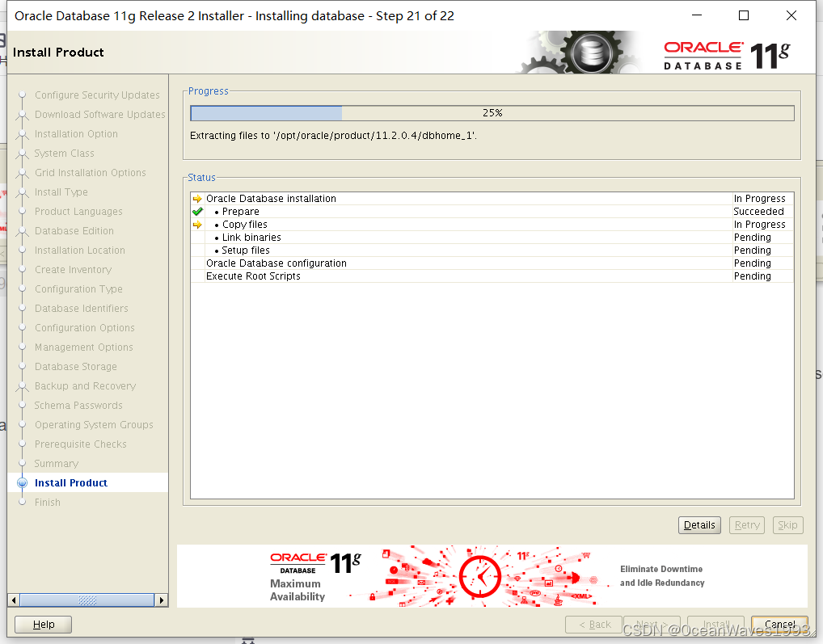This screenshot has width=823, height=644.
Task: Minimize the installer window
Action: 697,15
